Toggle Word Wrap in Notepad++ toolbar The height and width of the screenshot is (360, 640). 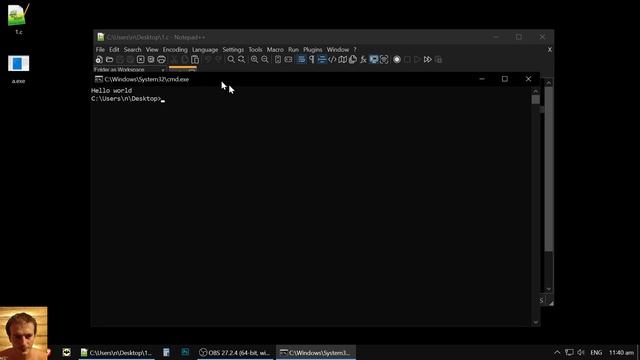tap(301, 60)
